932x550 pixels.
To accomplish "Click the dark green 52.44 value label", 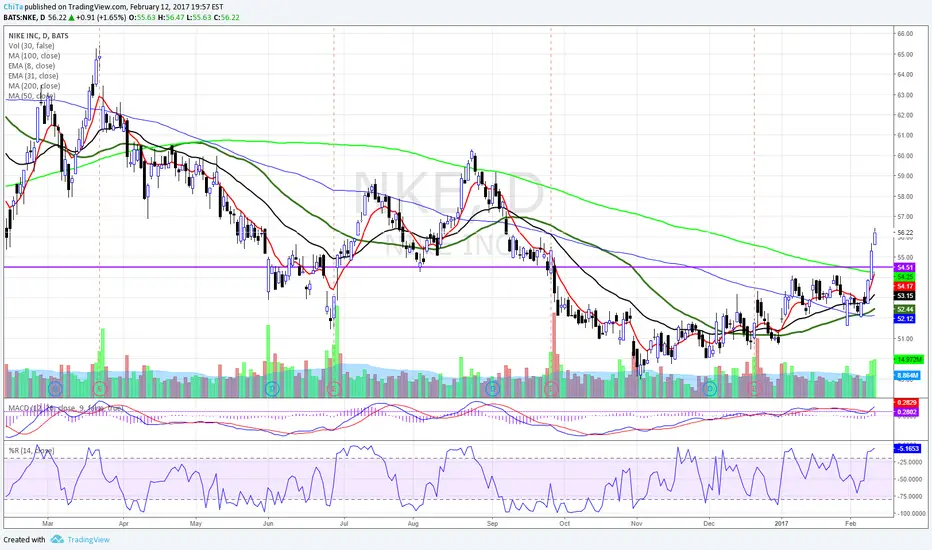I will (905, 310).
